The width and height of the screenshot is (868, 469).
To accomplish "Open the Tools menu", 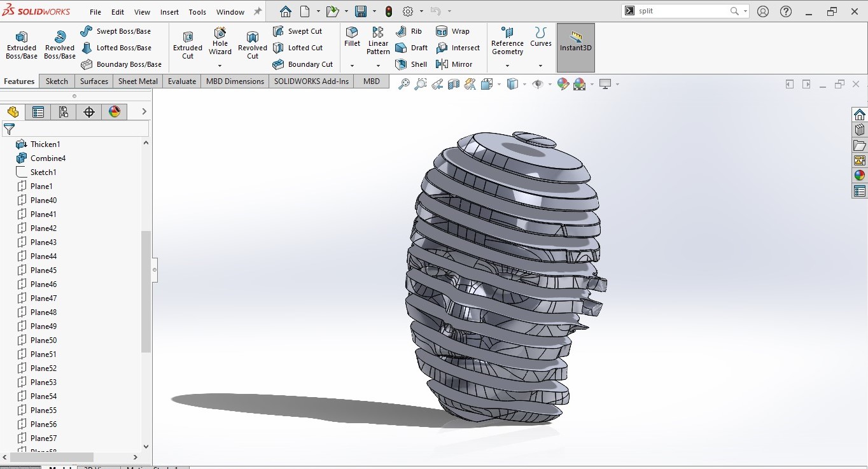I will tap(197, 12).
